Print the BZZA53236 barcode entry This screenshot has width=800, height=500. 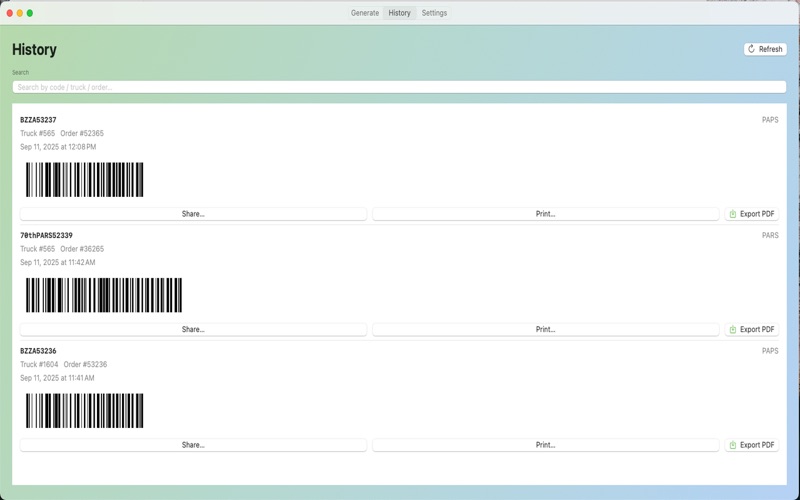pos(545,445)
